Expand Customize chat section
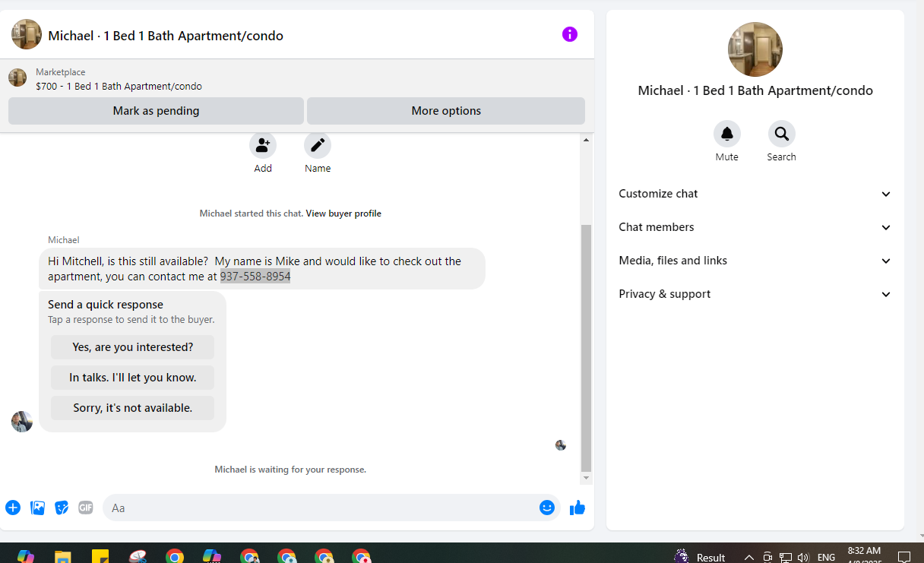Image resolution: width=924 pixels, height=563 pixels. click(755, 194)
